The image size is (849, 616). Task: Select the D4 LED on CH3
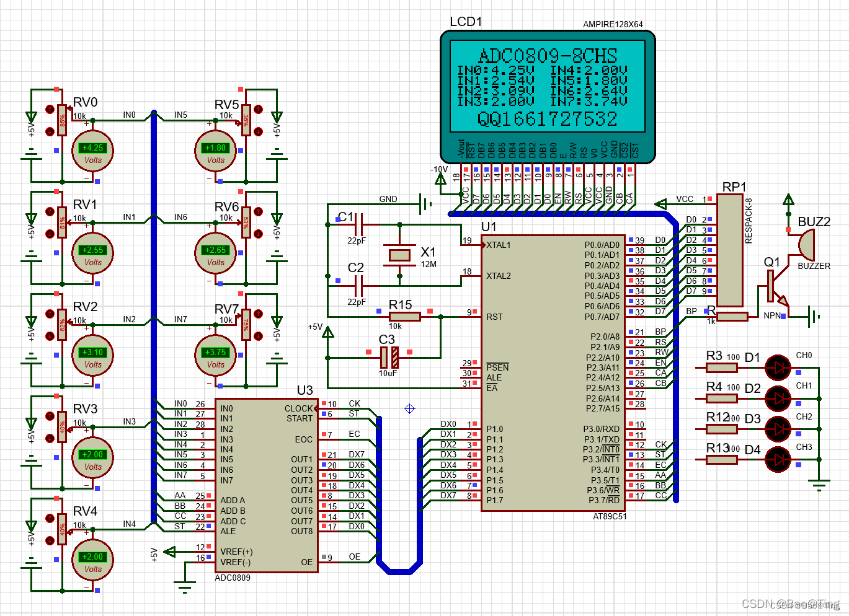[778, 459]
